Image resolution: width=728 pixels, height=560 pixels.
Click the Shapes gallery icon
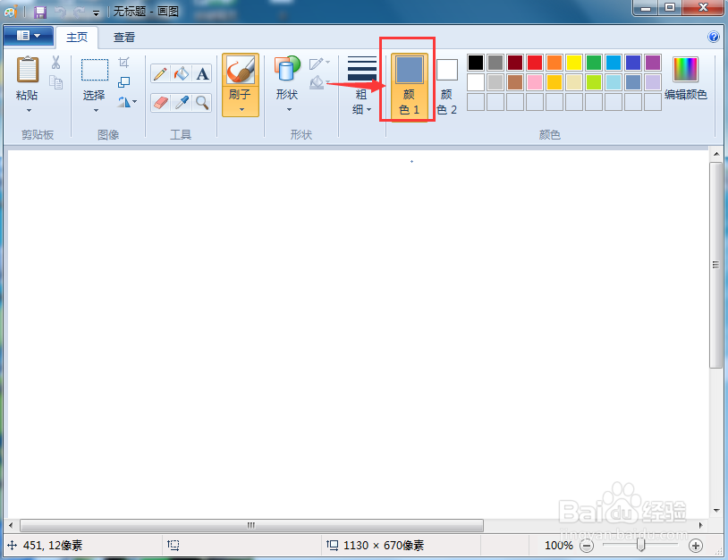coord(287,70)
